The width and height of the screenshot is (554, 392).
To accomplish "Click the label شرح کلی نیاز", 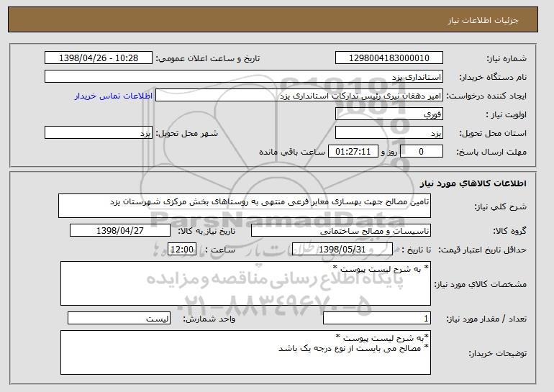I will 500,206.
